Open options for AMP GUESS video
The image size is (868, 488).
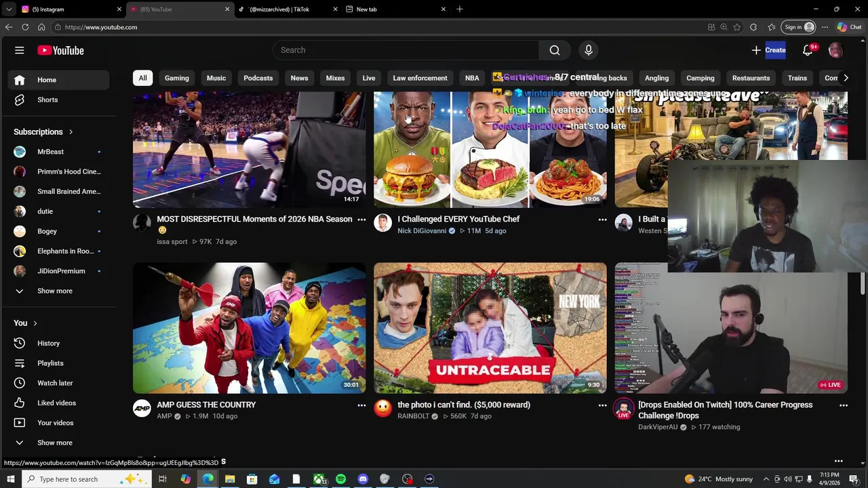(361, 405)
